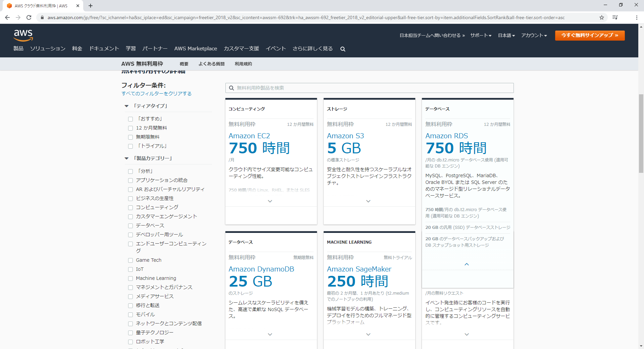Open the Amazon RDS product link

pos(446,136)
